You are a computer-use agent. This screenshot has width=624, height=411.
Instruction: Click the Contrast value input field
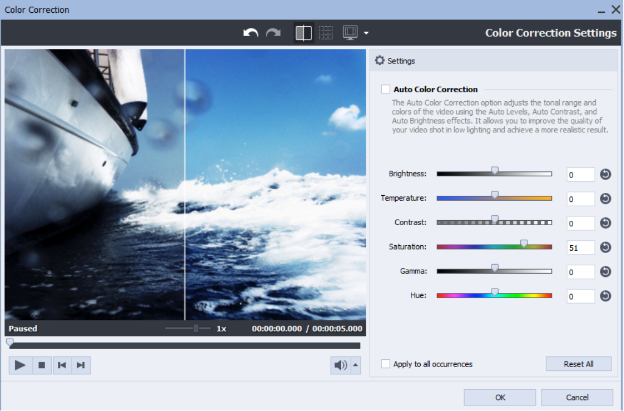click(580, 223)
